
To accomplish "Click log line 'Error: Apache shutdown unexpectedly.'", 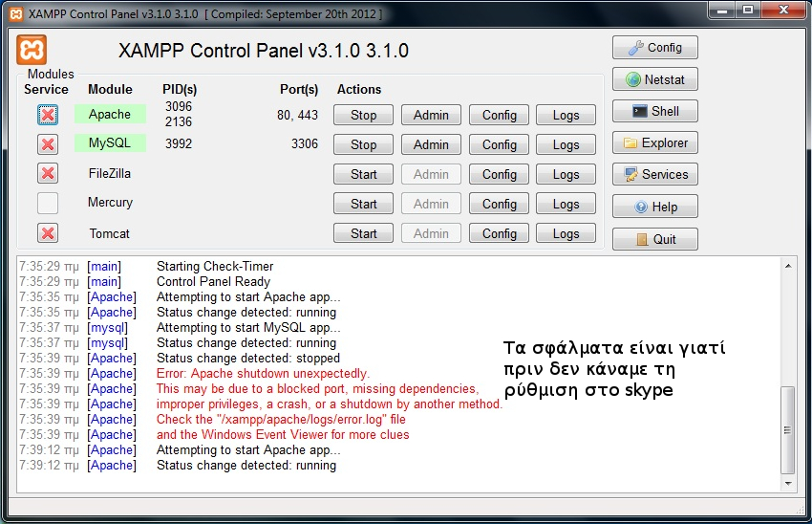I will coord(263,373).
